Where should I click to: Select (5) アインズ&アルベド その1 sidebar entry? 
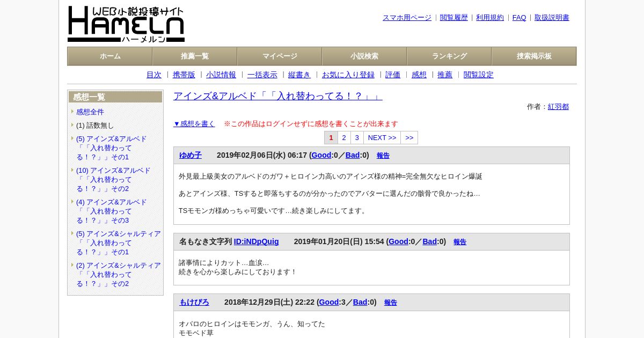[x=112, y=148]
